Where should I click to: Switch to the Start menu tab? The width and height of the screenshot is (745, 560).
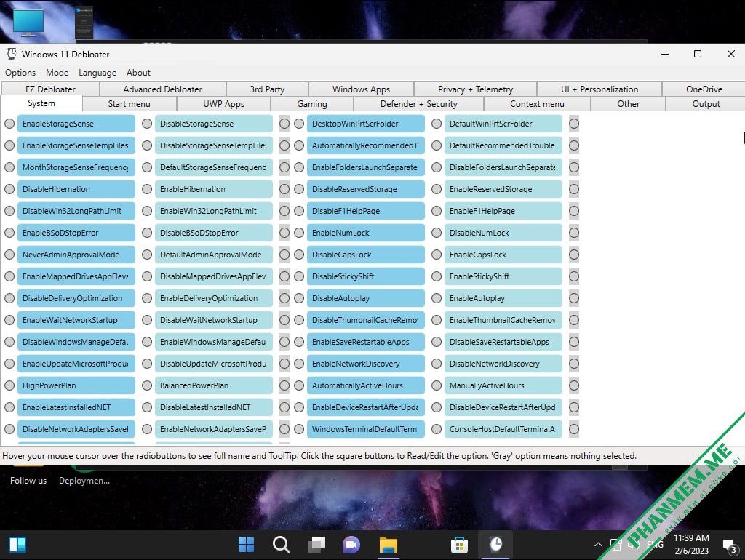[130, 104]
